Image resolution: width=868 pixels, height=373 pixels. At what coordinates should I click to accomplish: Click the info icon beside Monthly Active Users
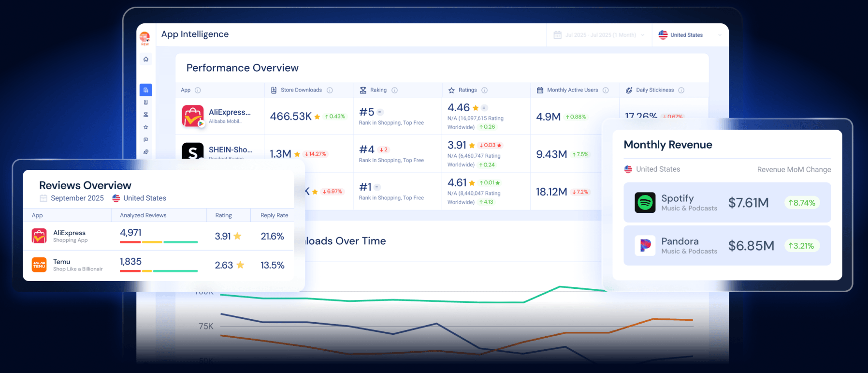pyautogui.click(x=606, y=90)
